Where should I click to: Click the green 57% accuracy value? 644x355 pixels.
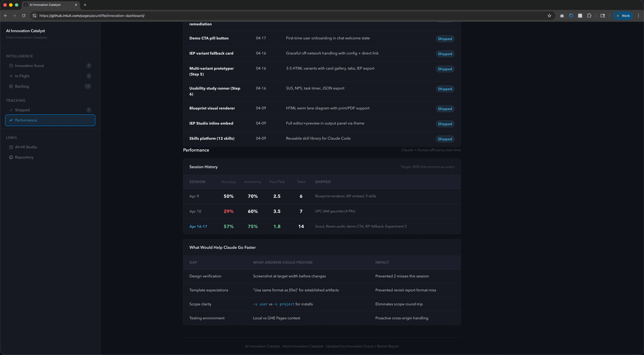point(228,226)
